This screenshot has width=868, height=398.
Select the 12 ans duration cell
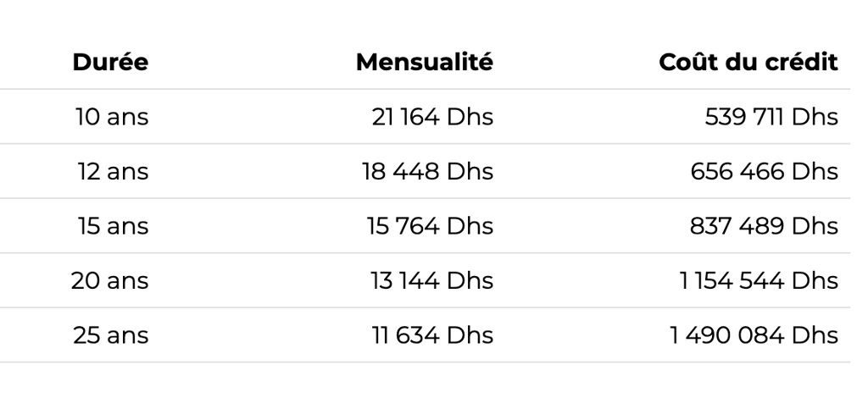(113, 171)
